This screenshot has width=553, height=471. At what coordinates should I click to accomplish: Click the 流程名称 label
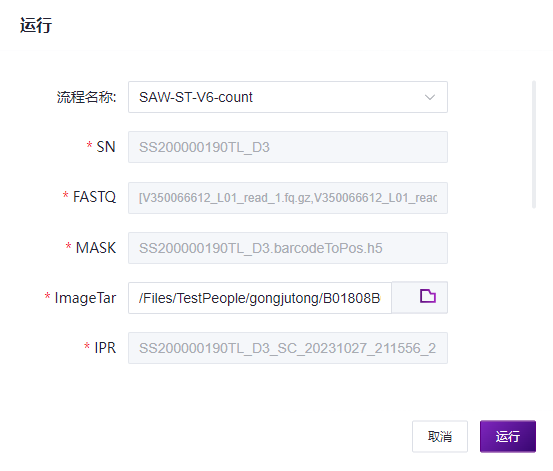pyautogui.click(x=86, y=97)
